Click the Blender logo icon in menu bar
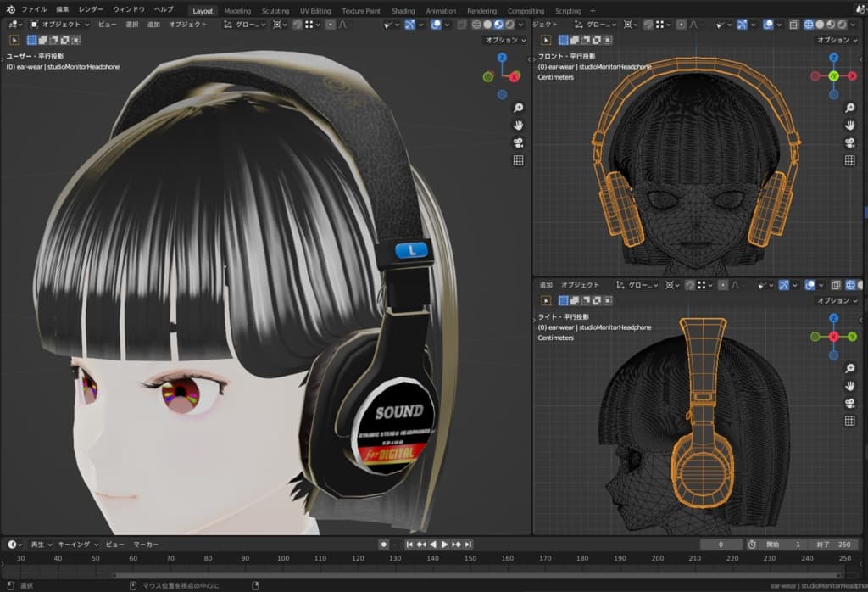The width and height of the screenshot is (868, 592). point(10,9)
